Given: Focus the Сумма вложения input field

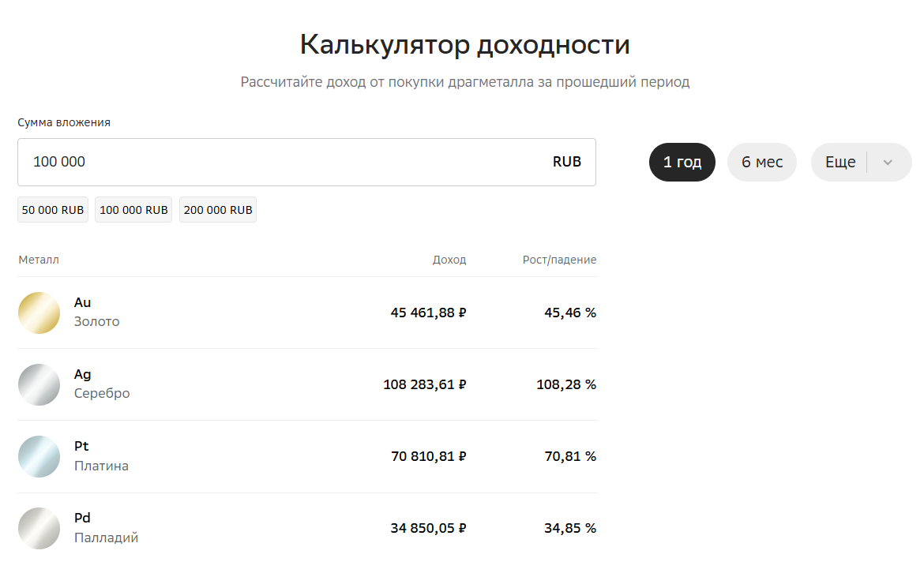Looking at the screenshot, I should tap(276, 163).
